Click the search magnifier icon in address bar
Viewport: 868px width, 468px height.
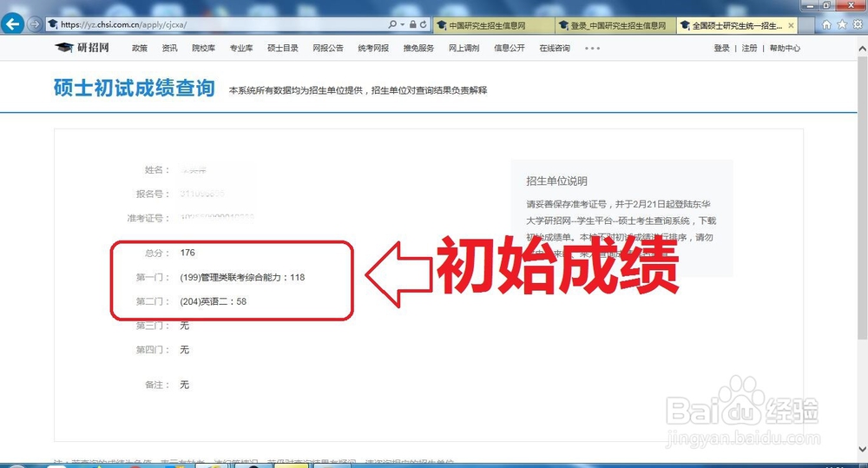point(392,24)
